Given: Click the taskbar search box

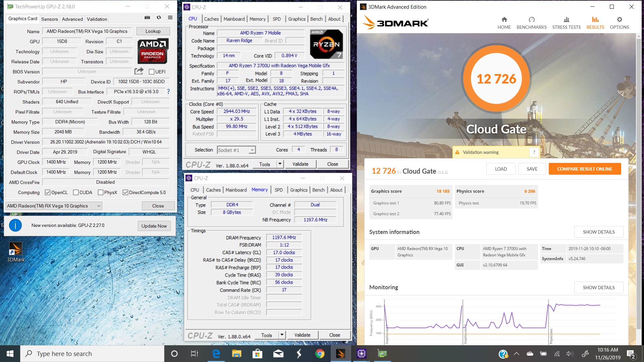Looking at the screenshot, I should (x=92, y=354).
